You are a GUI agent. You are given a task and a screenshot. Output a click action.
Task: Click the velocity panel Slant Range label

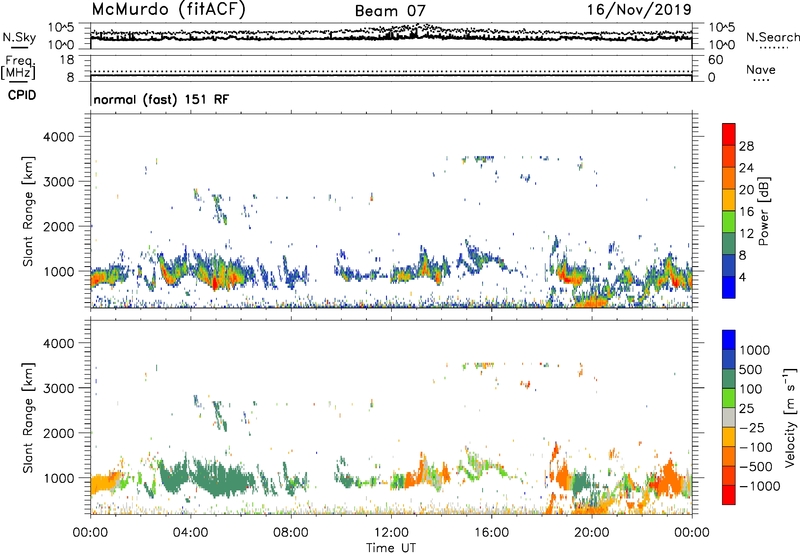click(28, 417)
